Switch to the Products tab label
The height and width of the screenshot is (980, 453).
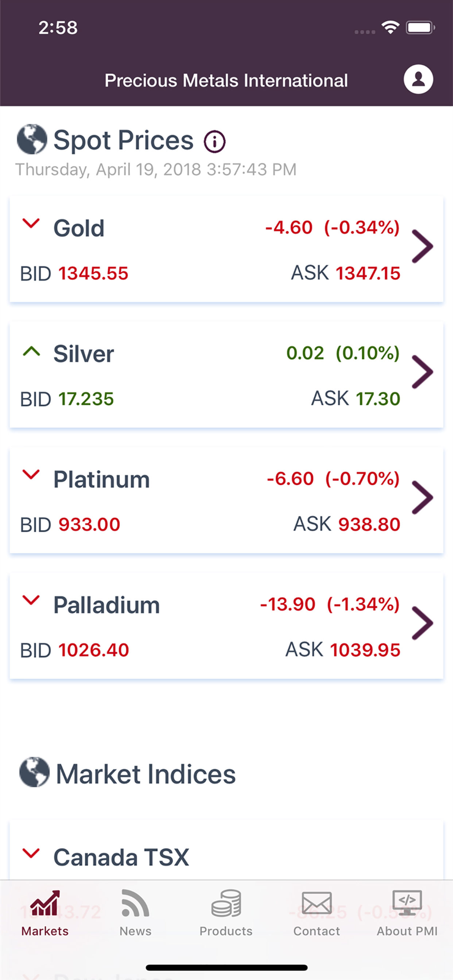[x=226, y=931]
